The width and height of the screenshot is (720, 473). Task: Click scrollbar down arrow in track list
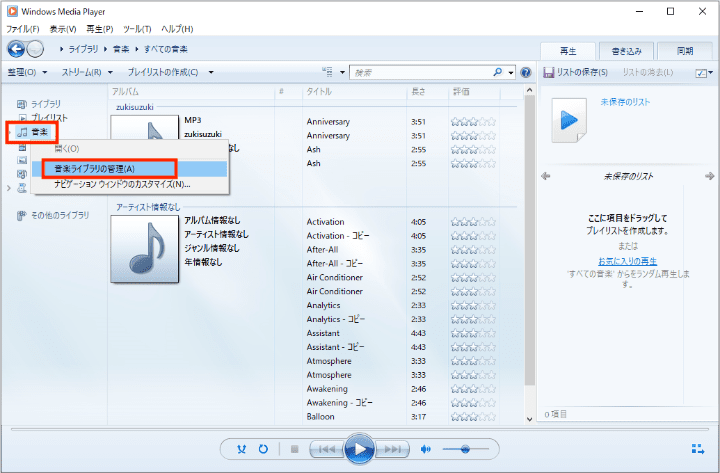(529, 419)
